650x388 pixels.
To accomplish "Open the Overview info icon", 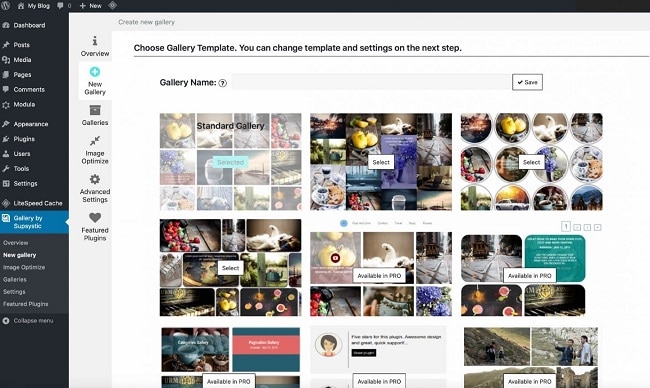I will click(95, 41).
